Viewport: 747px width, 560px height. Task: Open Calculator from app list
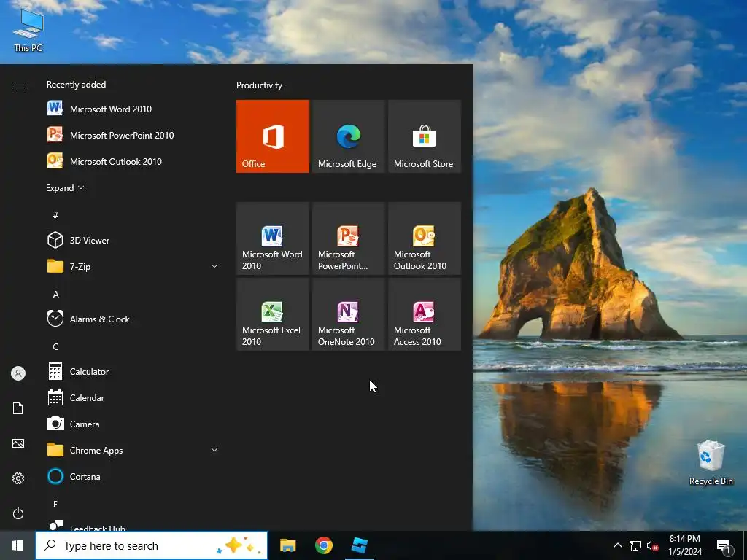(133, 371)
